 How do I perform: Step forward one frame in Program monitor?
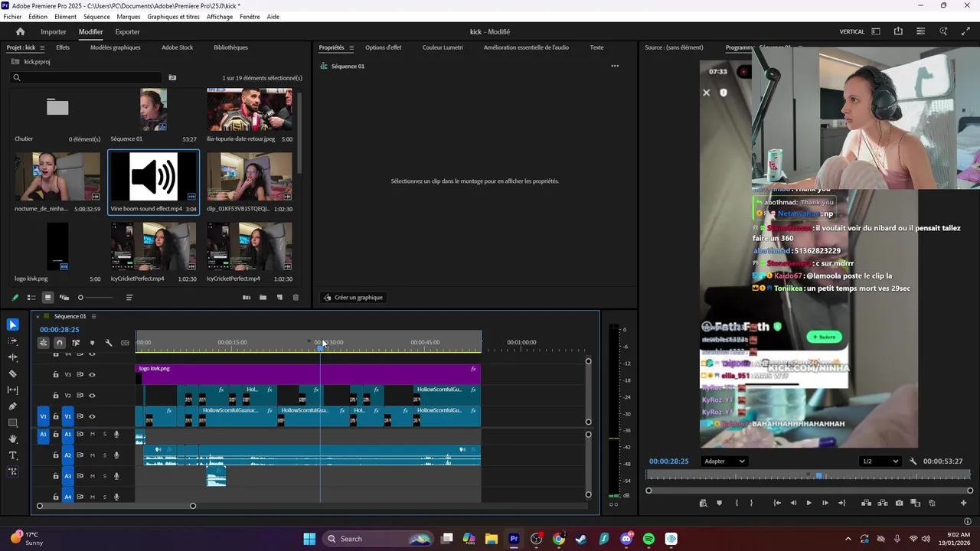825,503
